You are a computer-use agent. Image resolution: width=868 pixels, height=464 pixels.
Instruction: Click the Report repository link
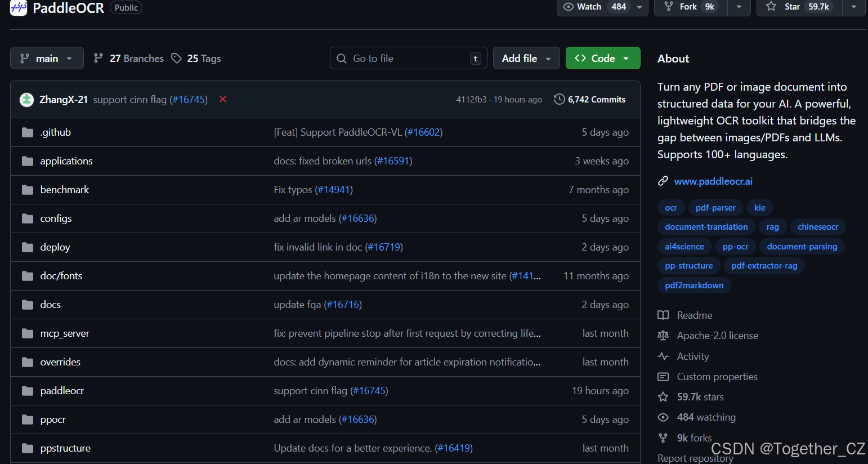point(695,458)
